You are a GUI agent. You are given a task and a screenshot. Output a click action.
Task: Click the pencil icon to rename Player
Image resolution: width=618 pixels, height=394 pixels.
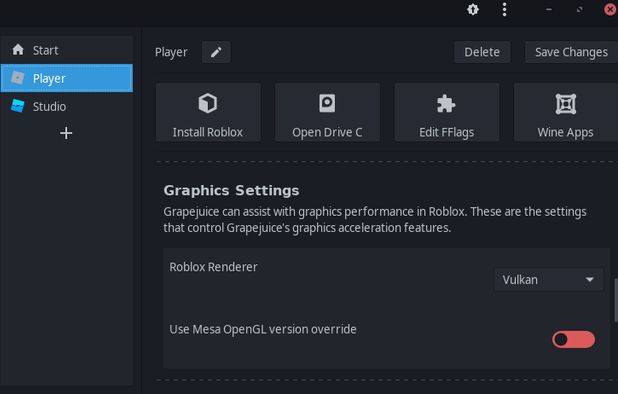(216, 52)
